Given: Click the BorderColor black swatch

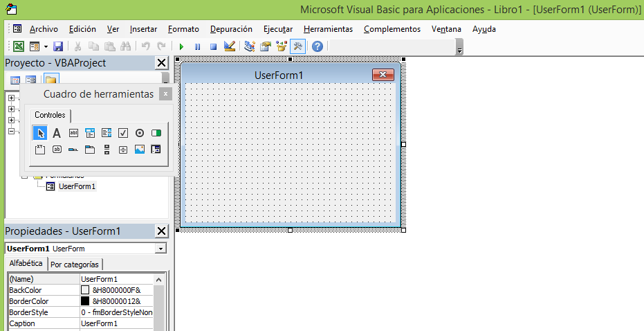Looking at the screenshot, I should [x=85, y=301].
